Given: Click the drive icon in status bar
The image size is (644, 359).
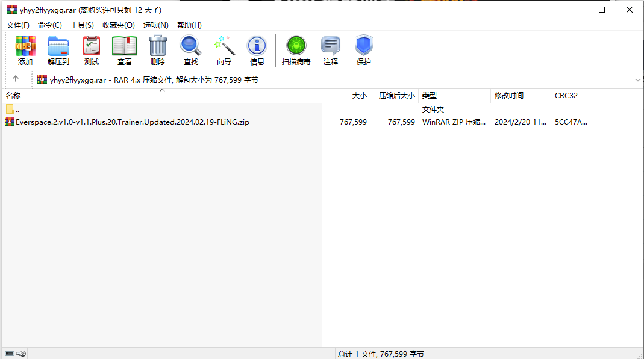Looking at the screenshot, I should [x=10, y=354].
